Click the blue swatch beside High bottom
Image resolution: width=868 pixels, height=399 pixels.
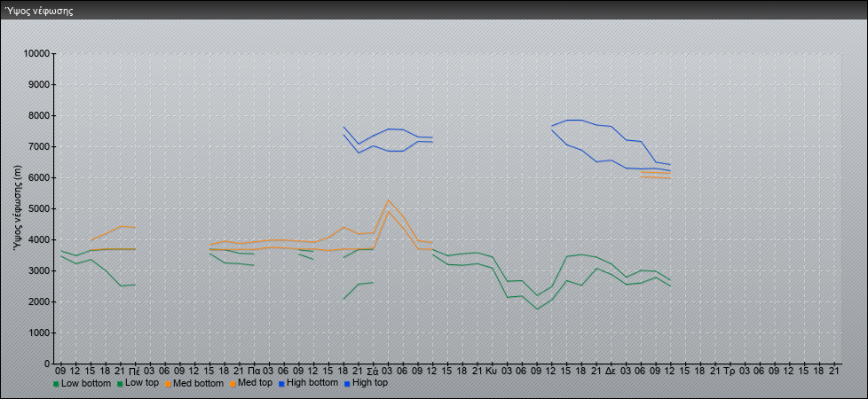(x=281, y=383)
